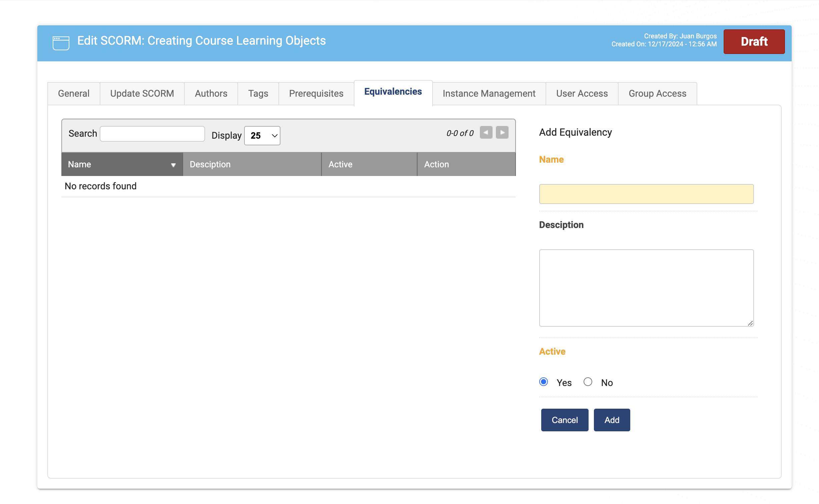This screenshot has height=504, width=819.
Task: Click the Cancel button
Action: [x=565, y=420]
